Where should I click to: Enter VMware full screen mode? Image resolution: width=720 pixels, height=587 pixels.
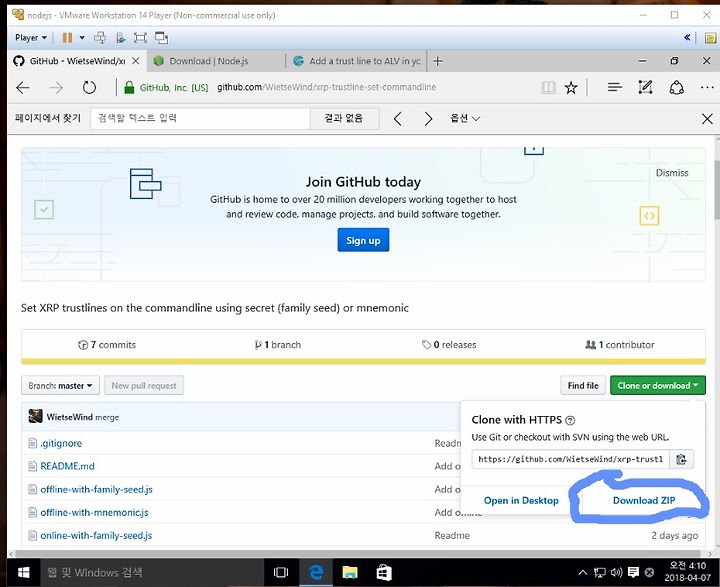coord(140,38)
